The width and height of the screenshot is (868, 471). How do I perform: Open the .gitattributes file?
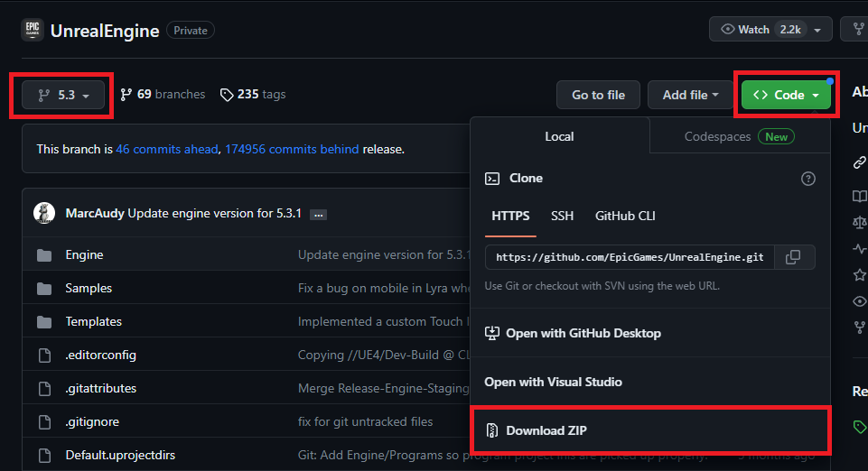pos(101,388)
